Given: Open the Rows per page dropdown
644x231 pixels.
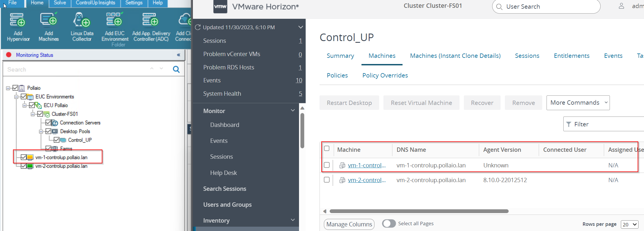Looking at the screenshot, I should point(629,224).
